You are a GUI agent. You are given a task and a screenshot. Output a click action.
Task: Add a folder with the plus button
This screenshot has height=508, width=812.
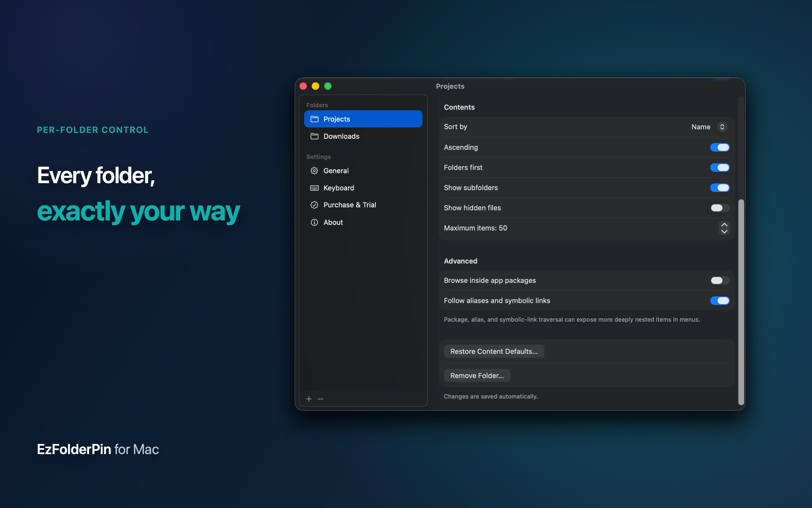[309, 399]
